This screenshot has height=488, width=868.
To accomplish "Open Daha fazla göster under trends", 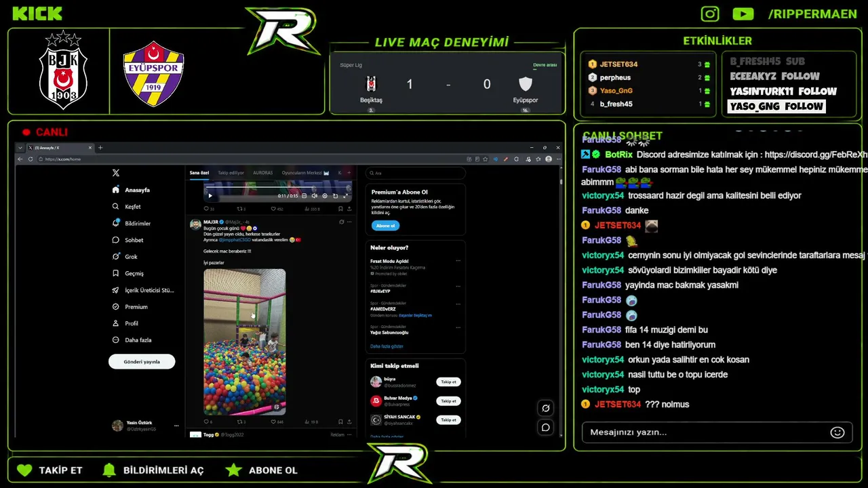I will point(387,346).
